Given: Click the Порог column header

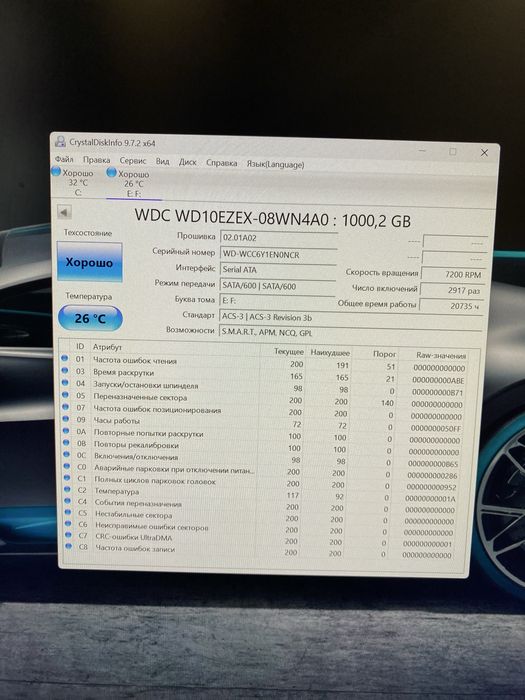Looking at the screenshot, I should click(x=384, y=354).
